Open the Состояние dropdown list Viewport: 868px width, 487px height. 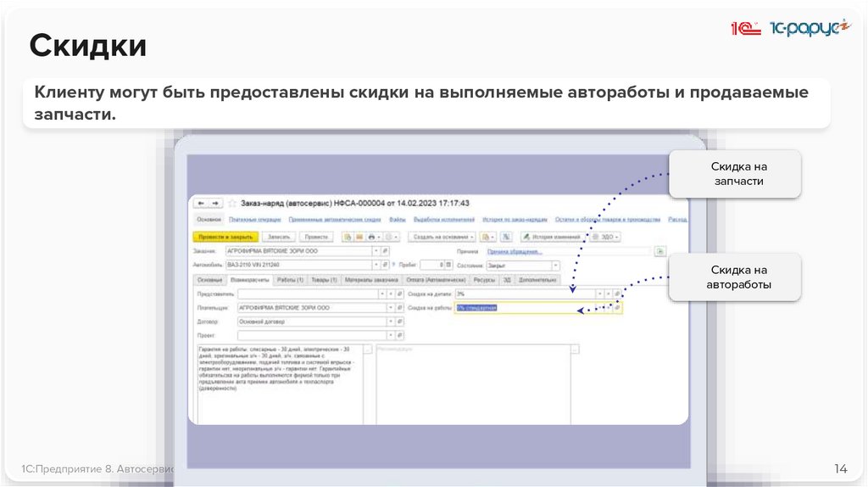click(x=554, y=265)
